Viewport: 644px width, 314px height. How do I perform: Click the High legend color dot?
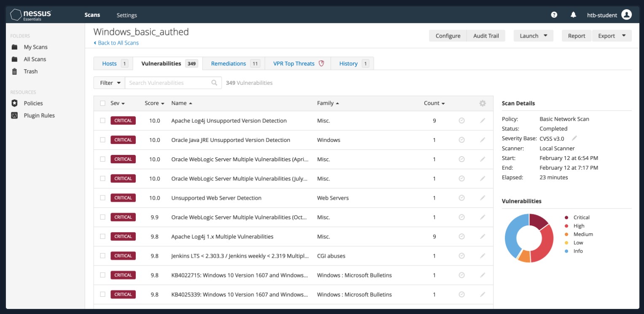pyautogui.click(x=566, y=226)
